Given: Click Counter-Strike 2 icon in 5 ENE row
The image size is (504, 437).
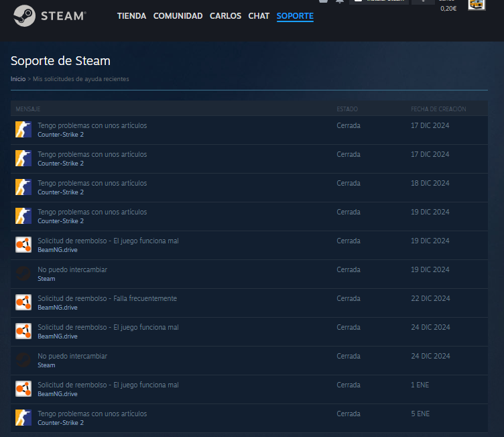Looking at the screenshot, I should click(23, 418).
